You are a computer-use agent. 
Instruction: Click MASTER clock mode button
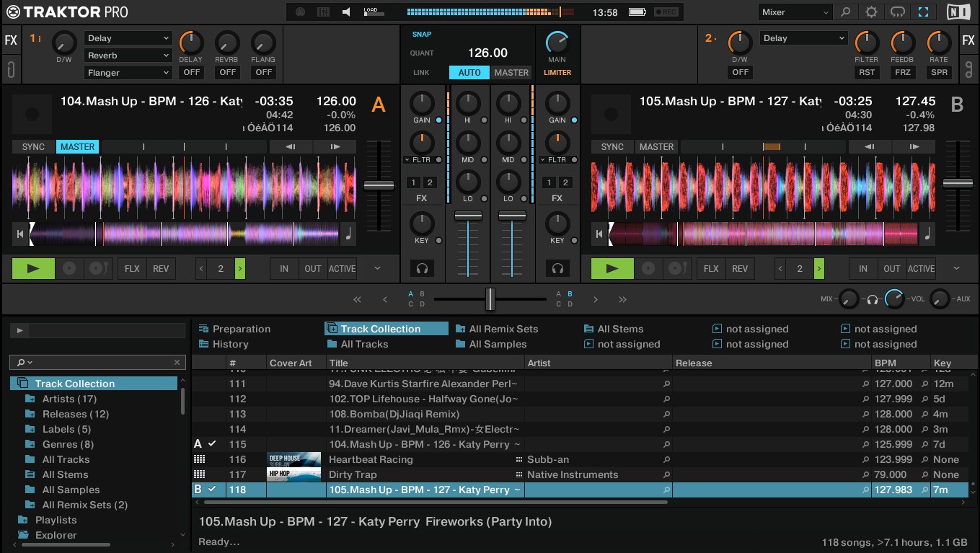[511, 72]
